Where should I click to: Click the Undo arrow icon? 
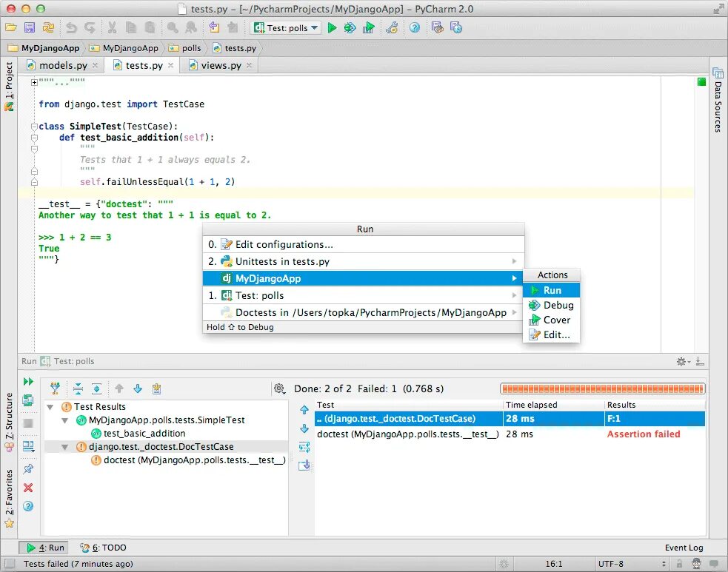coord(71,28)
